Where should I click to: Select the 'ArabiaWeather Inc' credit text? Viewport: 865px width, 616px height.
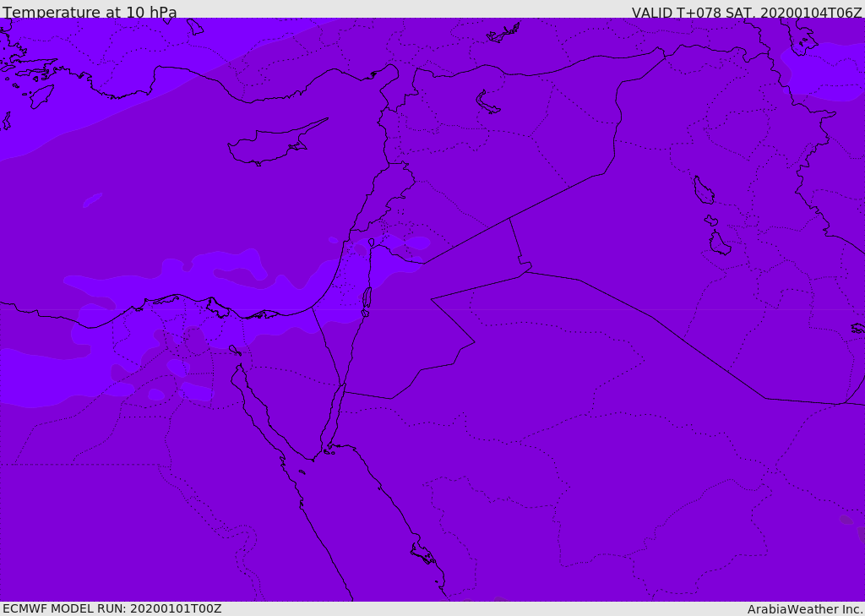[x=804, y=609]
